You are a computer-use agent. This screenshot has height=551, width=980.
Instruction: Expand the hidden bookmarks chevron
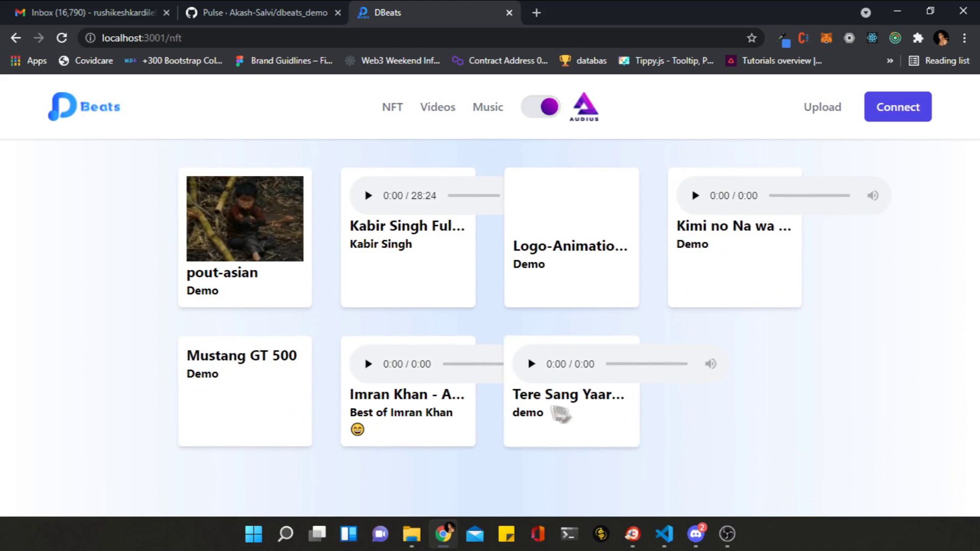coord(890,61)
